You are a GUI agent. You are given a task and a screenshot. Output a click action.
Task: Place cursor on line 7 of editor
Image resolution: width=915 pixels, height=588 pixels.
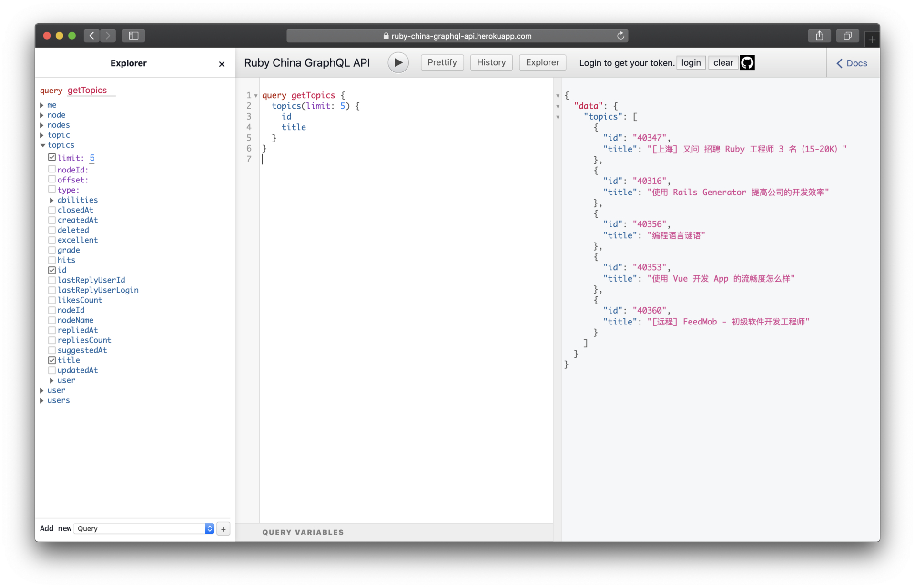[x=405, y=159]
